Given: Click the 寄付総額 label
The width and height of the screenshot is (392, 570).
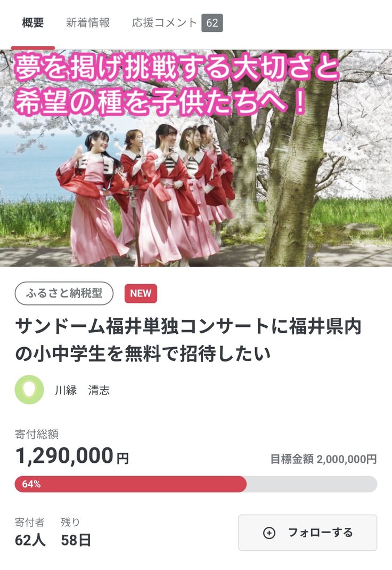Looking at the screenshot, I should [x=37, y=433].
